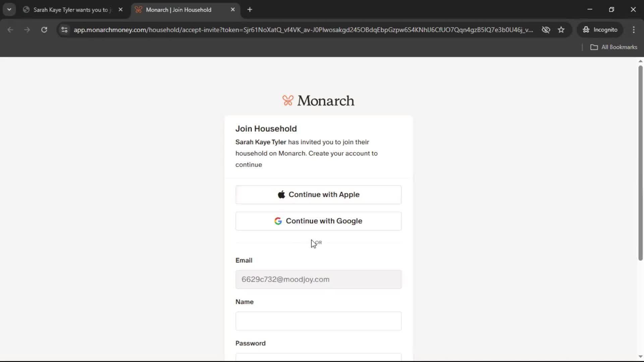Open Chrome's three-dot menu
This screenshot has width=644, height=362.
[x=634, y=30]
